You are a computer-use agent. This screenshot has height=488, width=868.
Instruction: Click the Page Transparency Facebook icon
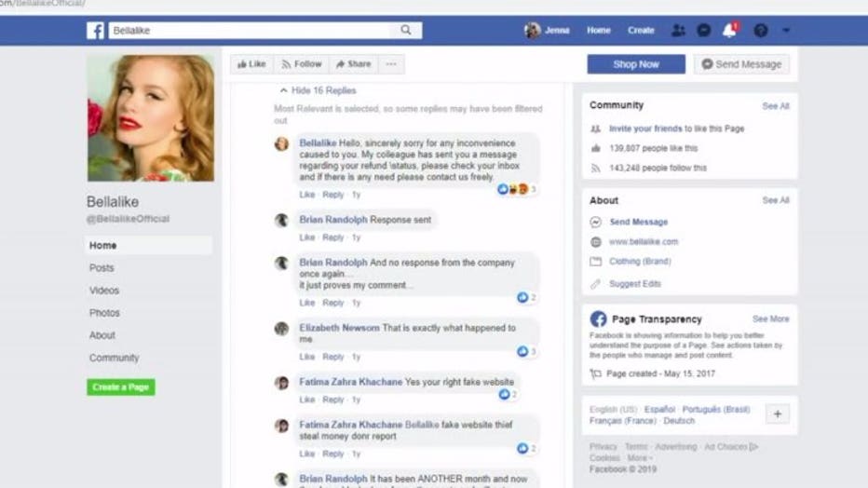click(x=598, y=319)
